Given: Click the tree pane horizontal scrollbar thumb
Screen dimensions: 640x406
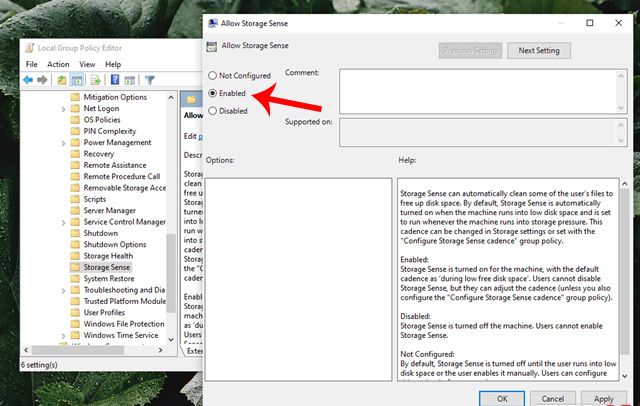Looking at the screenshot, I should coord(78,350).
